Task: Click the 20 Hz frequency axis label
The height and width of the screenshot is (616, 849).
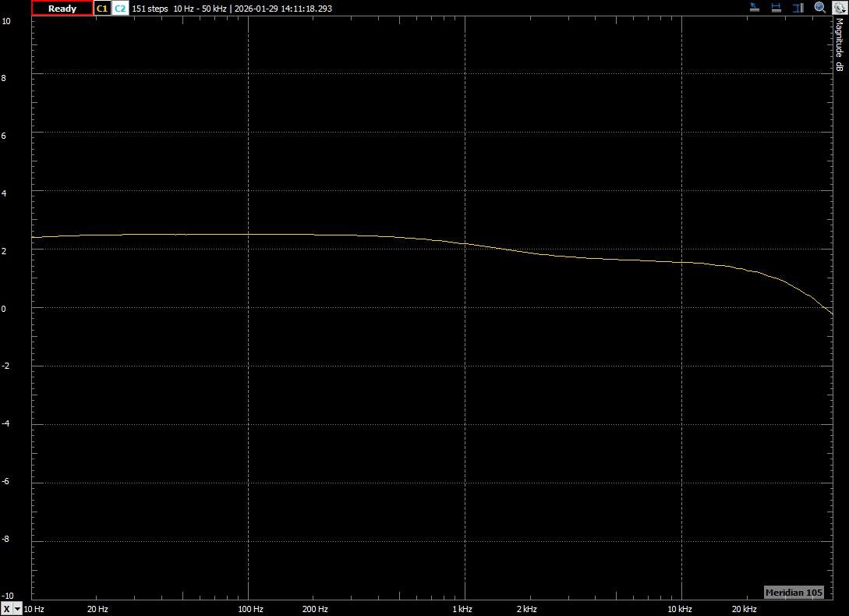Action: point(97,609)
